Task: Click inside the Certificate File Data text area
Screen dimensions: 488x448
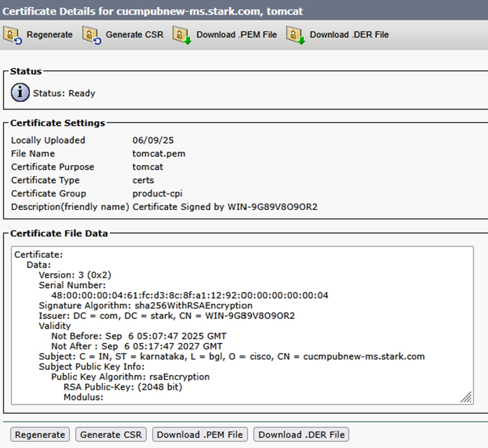Action: click(x=242, y=325)
